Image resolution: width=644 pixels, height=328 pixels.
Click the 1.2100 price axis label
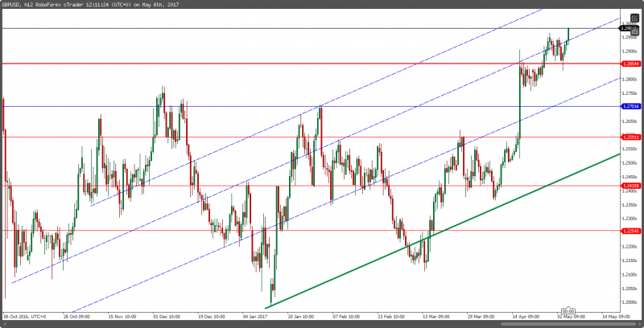[628, 274]
